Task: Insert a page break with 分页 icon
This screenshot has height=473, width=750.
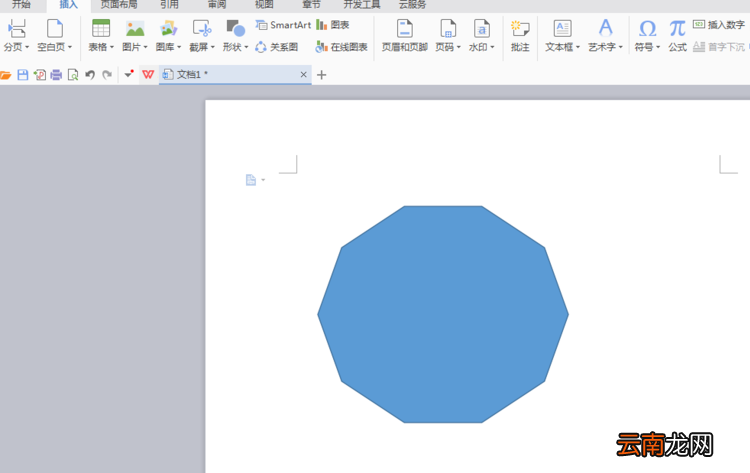Action: [x=17, y=29]
